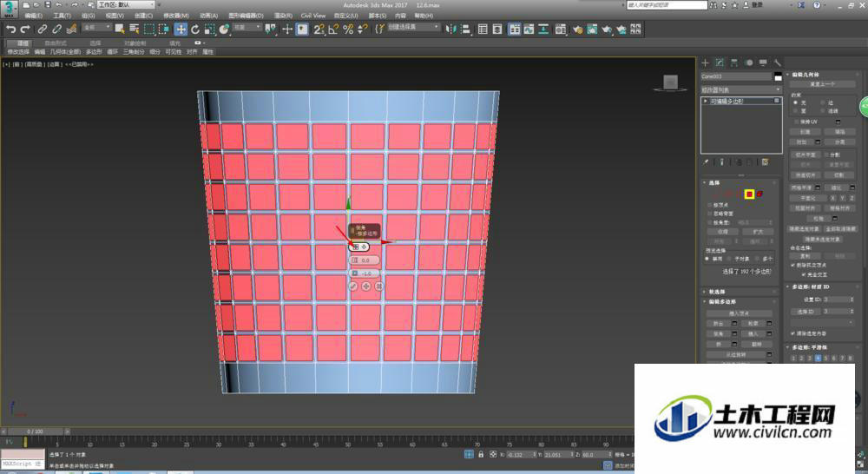The width and height of the screenshot is (868, 474).
Task: Click the 全部取消隐藏 button
Action: [839, 228]
